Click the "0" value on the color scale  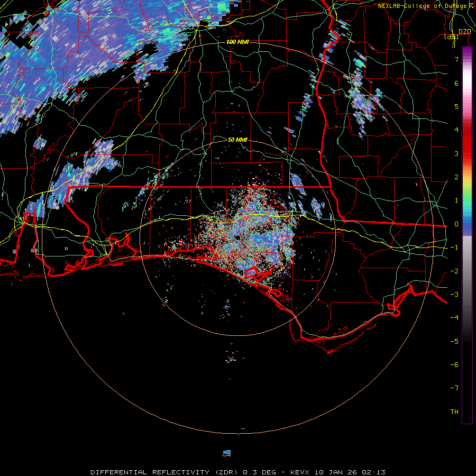[456, 224]
